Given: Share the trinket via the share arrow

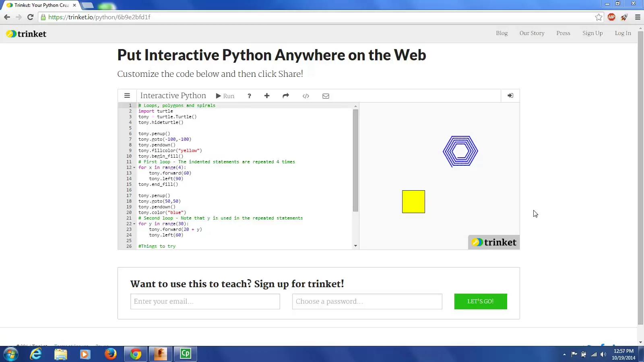Looking at the screenshot, I should click(285, 96).
